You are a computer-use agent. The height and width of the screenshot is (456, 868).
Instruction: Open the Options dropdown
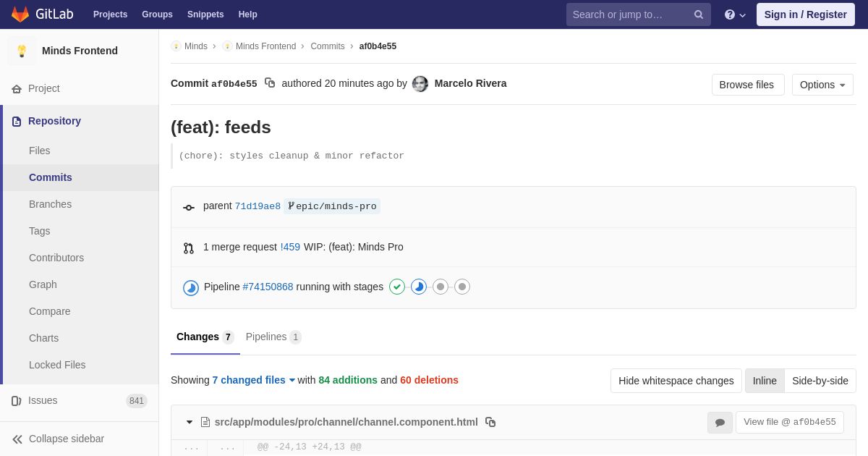[822, 85]
